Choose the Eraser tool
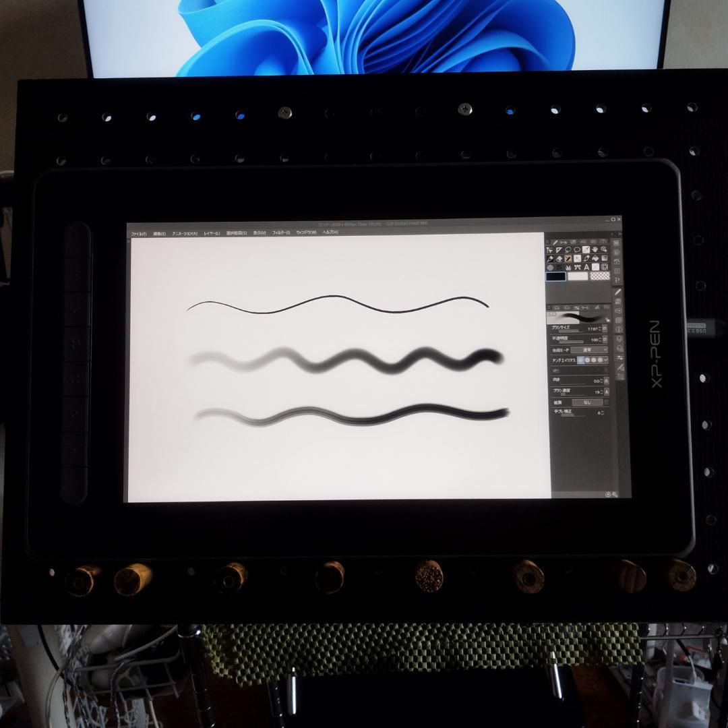This screenshot has width=728, height=728. [559, 258]
